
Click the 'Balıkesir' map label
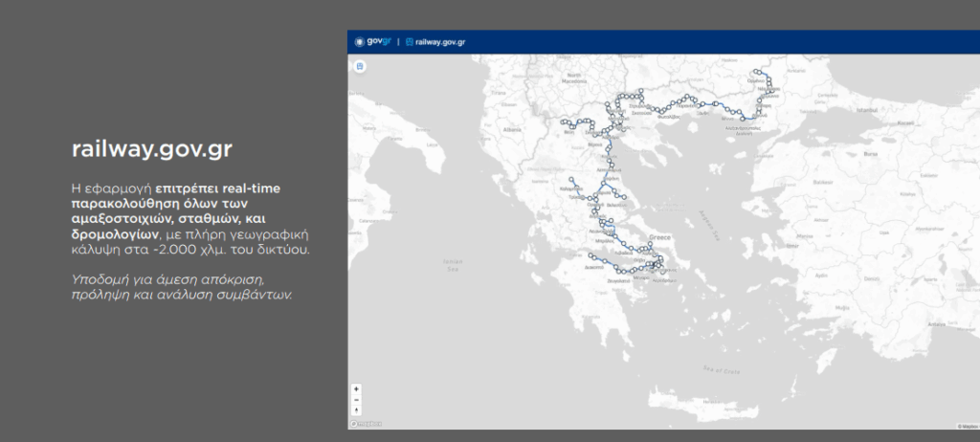click(821, 183)
